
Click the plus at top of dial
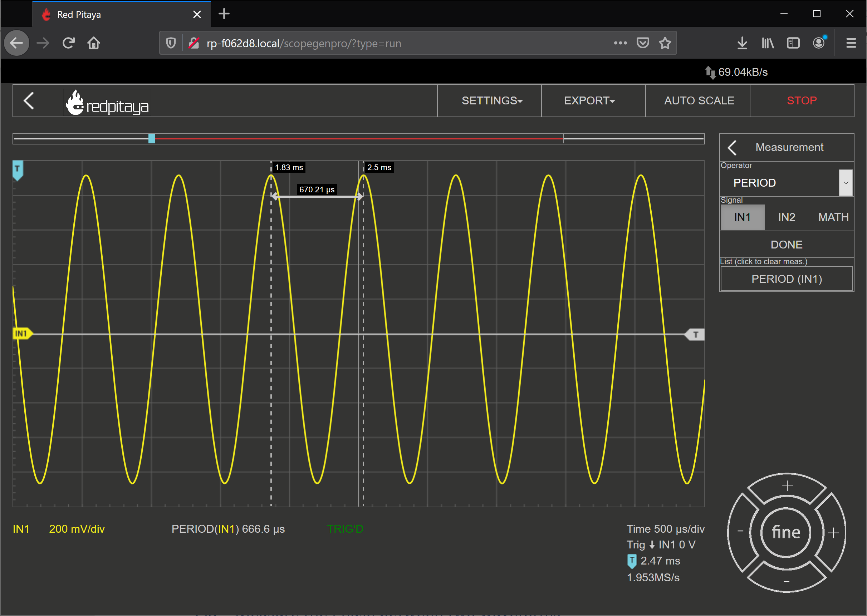click(787, 486)
